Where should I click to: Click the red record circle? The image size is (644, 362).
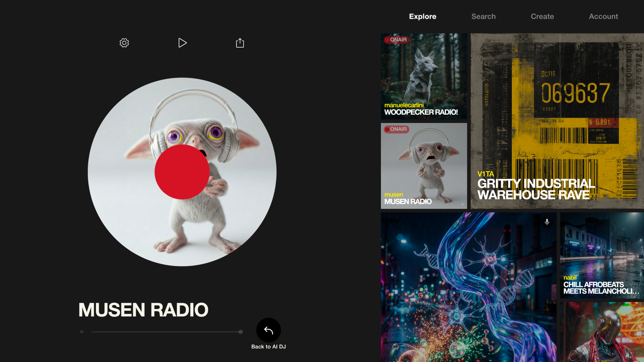[x=182, y=172]
